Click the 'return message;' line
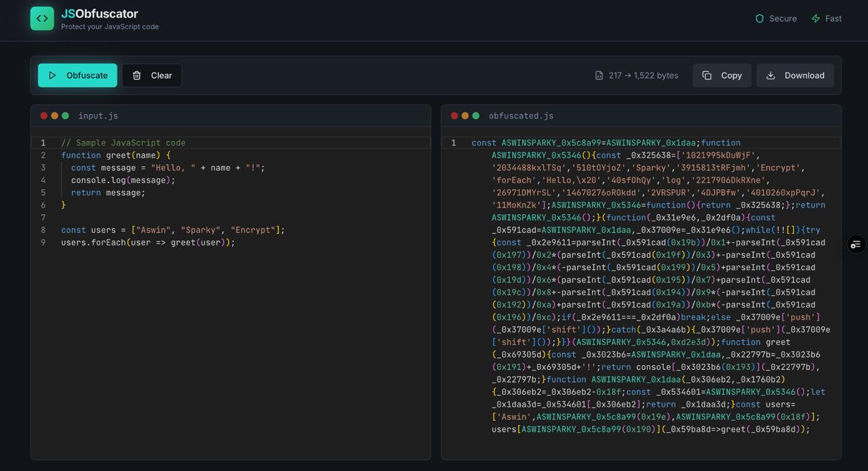This screenshot has height=471, width=868. 108,192
